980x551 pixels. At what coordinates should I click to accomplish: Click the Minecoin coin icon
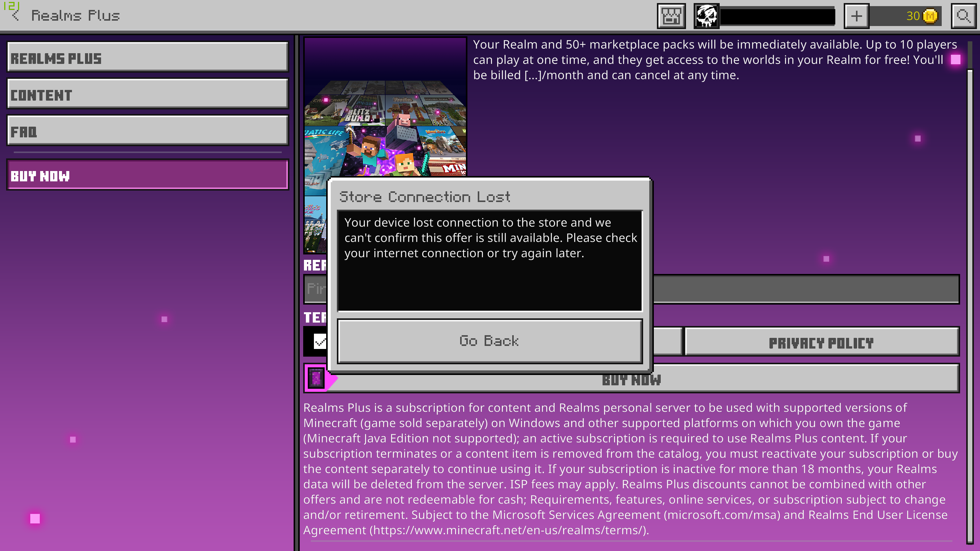coord(930,16)
